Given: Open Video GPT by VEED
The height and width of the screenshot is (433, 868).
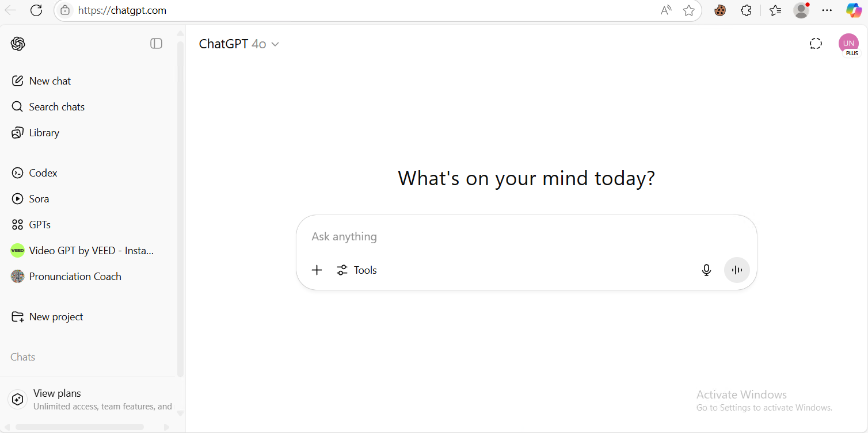Looking at the screenshot, I should tap(91, 251).
